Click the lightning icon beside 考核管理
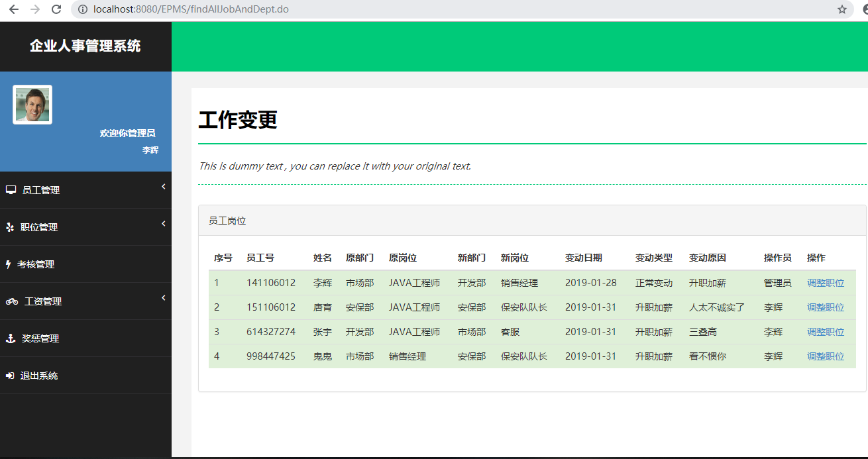 (9, 264)
